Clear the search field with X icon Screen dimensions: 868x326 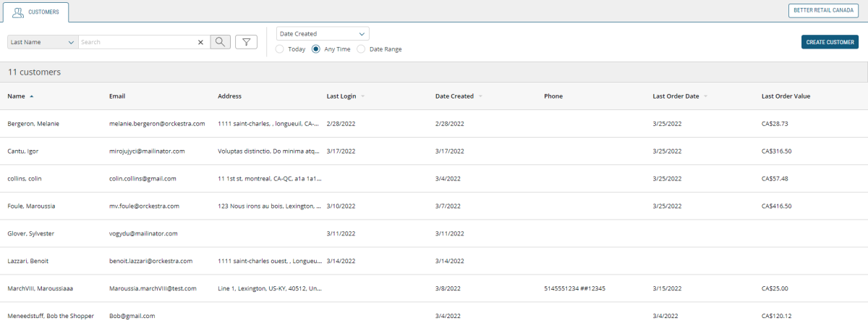(x=201, y=42)
